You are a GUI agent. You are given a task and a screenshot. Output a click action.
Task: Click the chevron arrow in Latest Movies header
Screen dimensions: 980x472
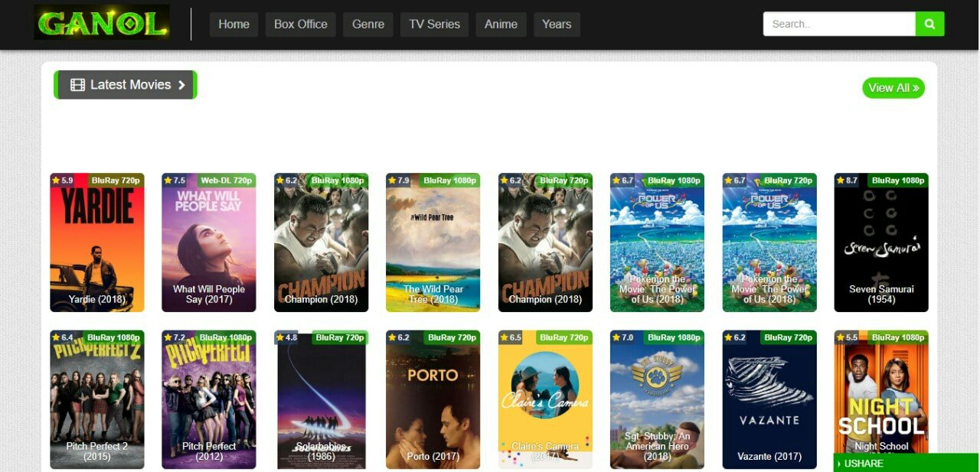pos(181,85)
